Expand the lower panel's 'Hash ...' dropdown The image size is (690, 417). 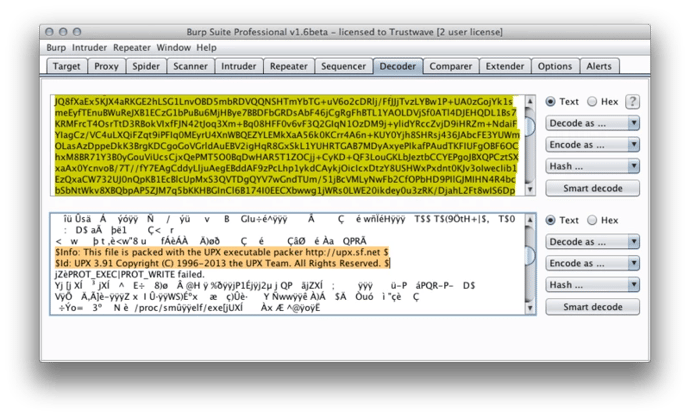coord(592,284)
